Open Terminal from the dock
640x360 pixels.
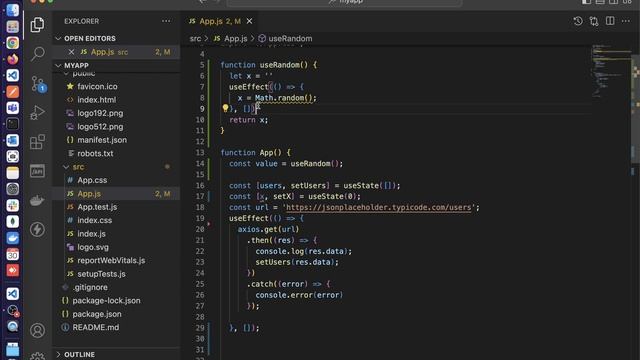click(12, 124)
